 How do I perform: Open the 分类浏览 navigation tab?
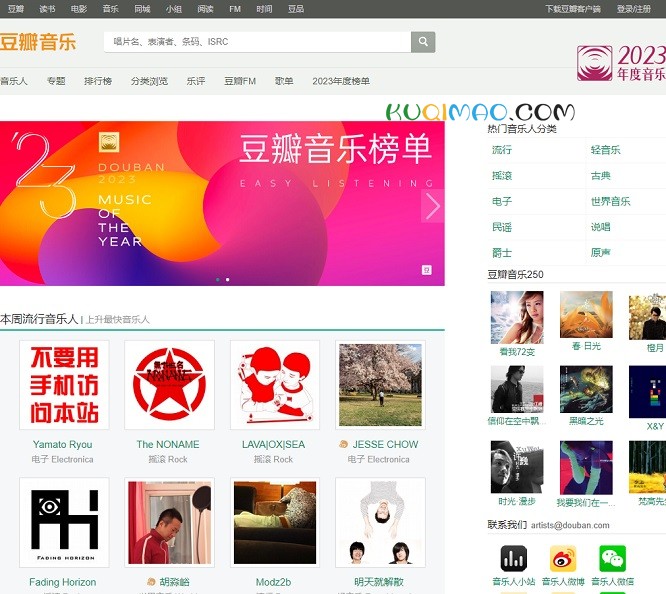click(149, 81)
